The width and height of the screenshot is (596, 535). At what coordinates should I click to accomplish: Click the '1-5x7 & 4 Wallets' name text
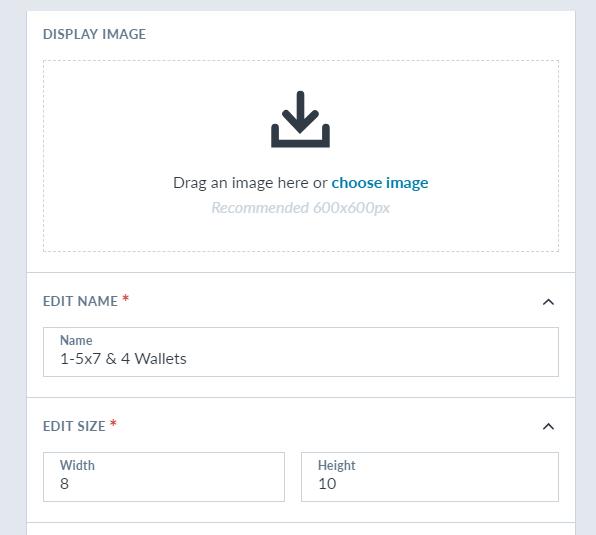[123, 359]
